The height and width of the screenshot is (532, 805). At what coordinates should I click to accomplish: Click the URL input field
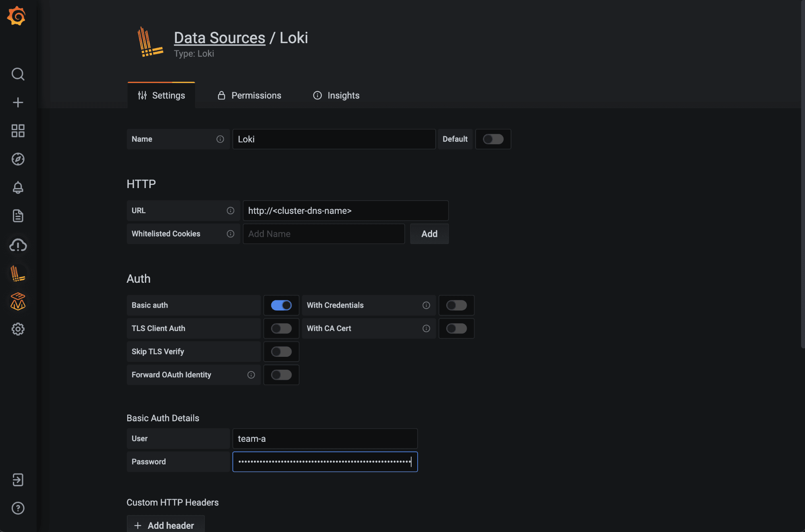(346, 211)
